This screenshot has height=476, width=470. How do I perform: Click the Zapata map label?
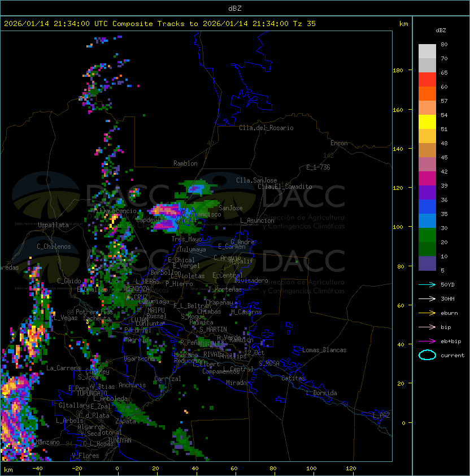(125, 421)
